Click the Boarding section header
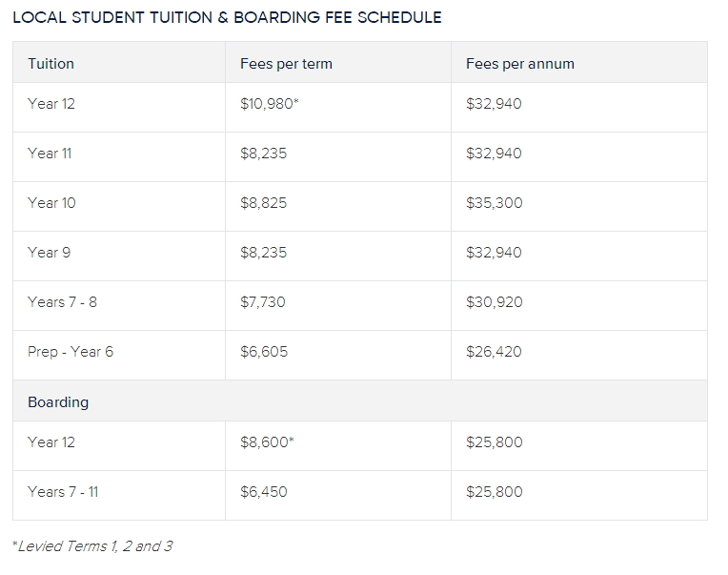Screen dimensions: 728x575 point(58,402)
